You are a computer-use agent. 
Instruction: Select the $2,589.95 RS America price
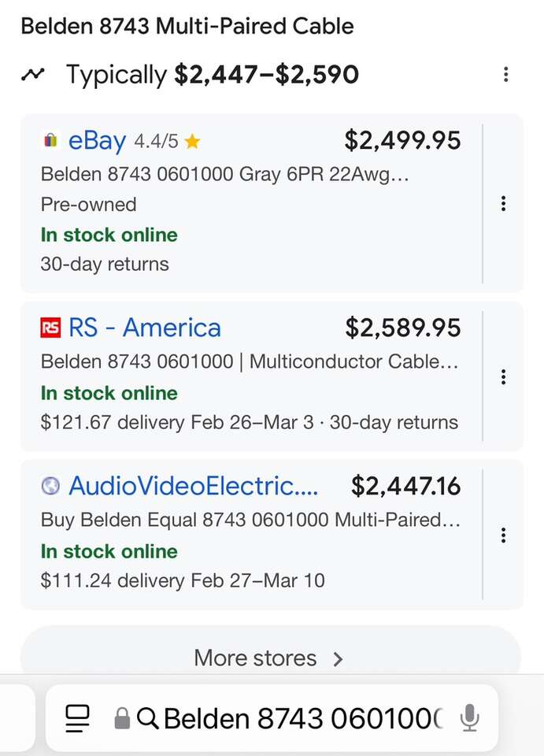point(403,328)
